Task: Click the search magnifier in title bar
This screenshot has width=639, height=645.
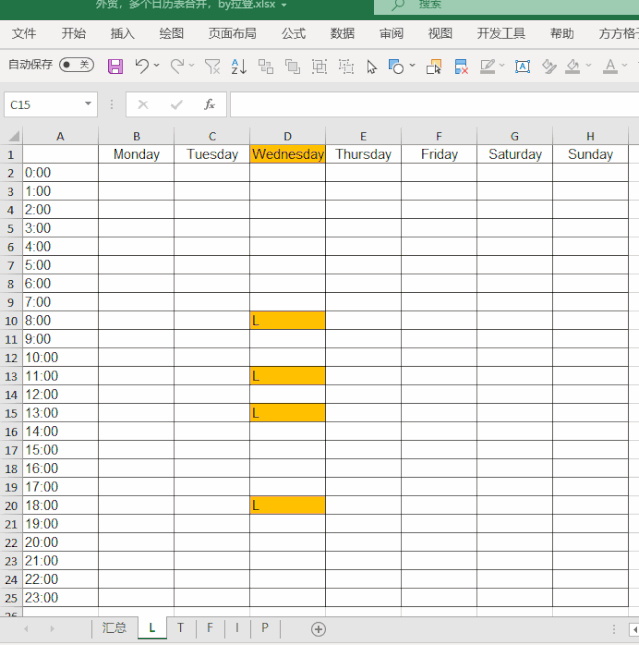Action: [x=397, y=5]
